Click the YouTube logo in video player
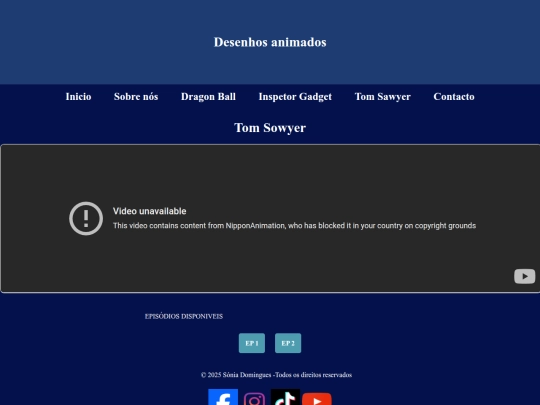540x405 pixels. coord(525,276)
